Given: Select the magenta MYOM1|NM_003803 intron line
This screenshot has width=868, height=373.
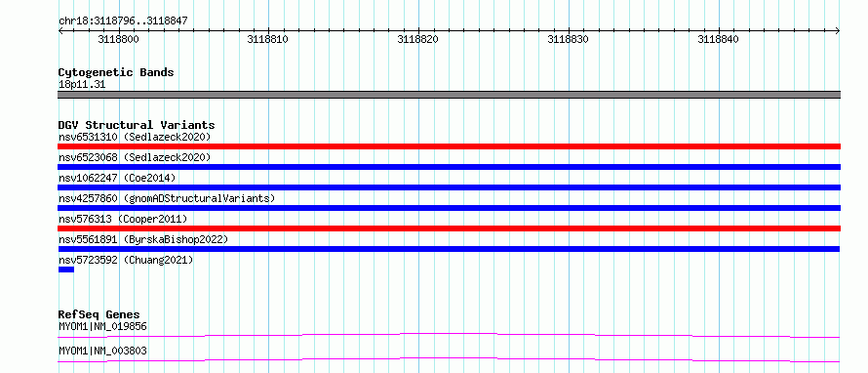Looking at the screenshot, I should click(x=449, y=359).
